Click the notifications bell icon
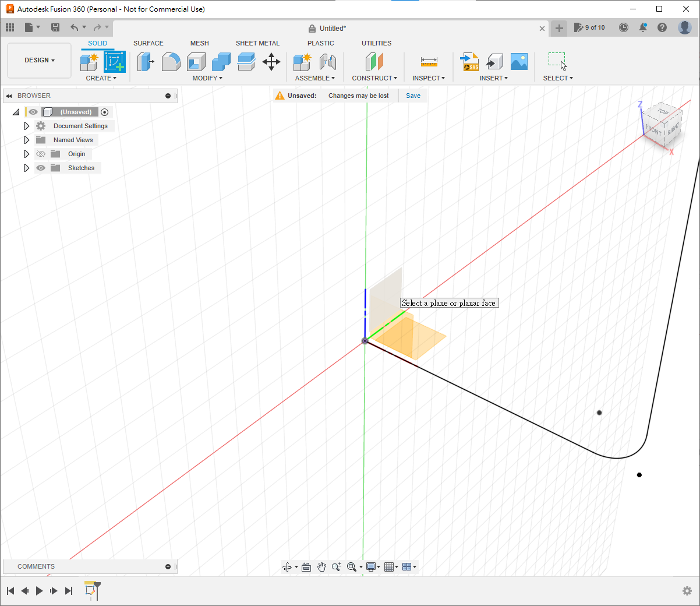The image size is (700, 606). (643, 27)
